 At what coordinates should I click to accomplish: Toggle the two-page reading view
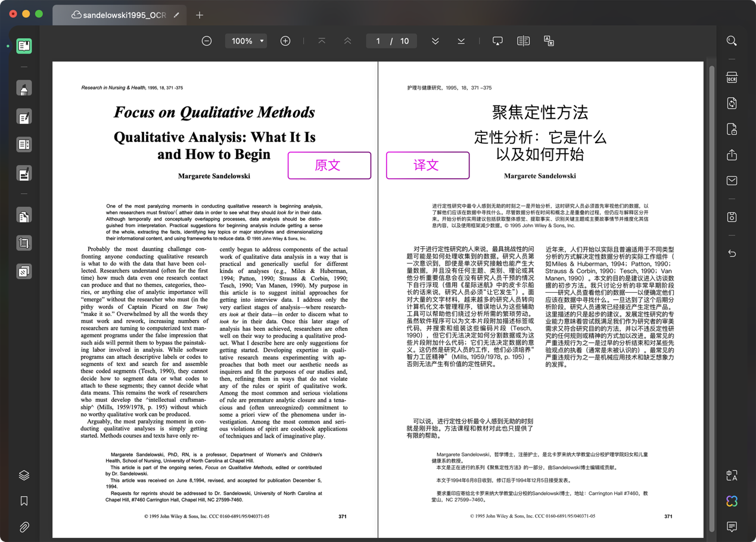(523, 41)
